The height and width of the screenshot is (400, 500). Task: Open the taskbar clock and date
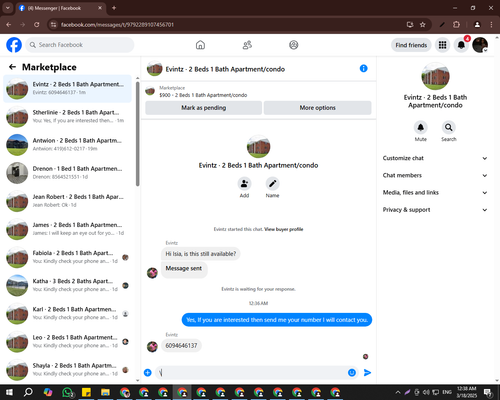(466, 392)
